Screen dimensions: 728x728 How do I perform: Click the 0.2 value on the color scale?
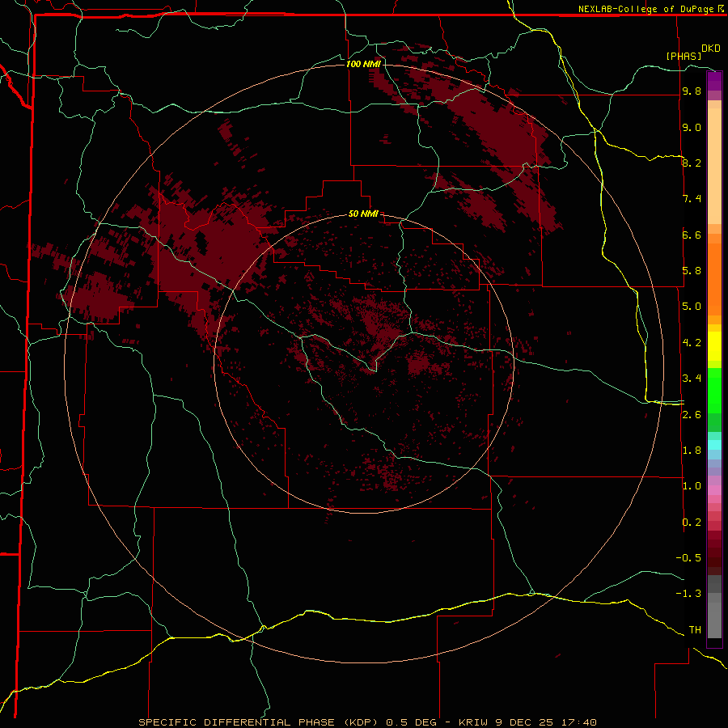pos(692,523)
